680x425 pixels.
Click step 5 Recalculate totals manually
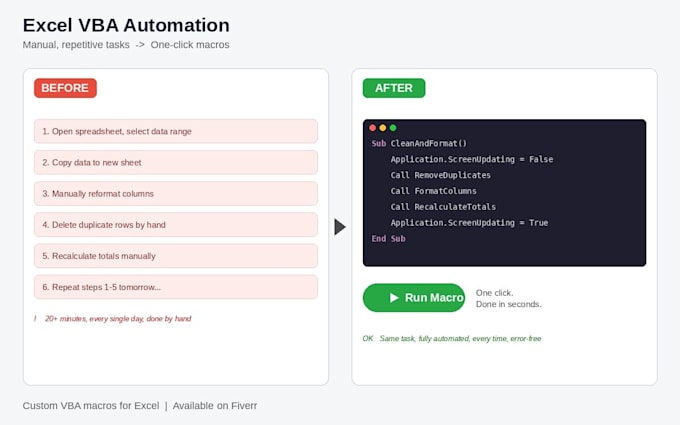point(176,256)
